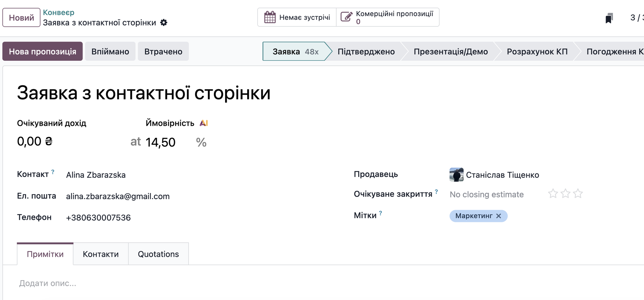Click the Телефон label
644x300 pixels.
34,217
